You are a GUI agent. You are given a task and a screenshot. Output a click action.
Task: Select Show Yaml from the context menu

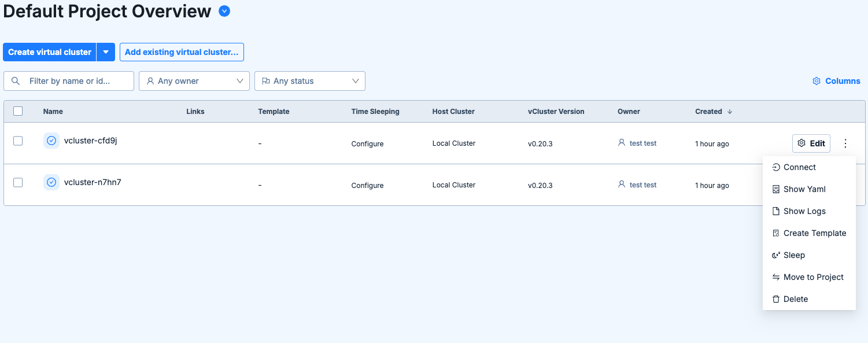804,189
